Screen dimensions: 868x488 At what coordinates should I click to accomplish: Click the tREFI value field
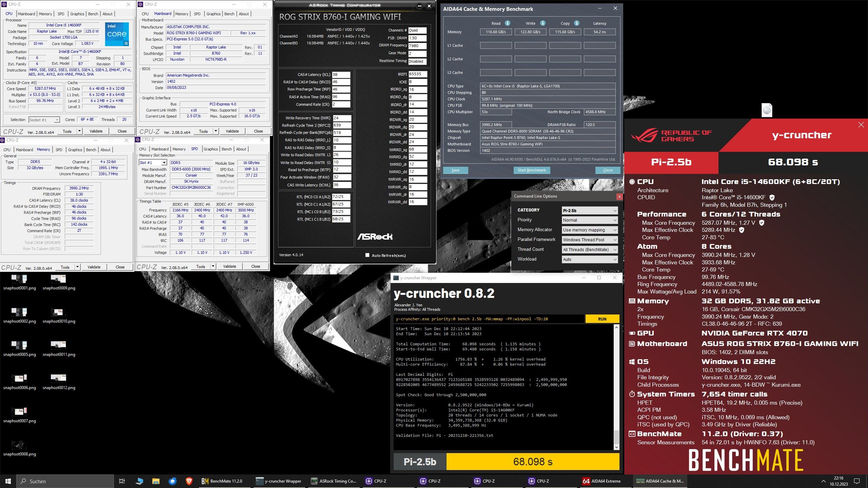click(x=417, y=74)
